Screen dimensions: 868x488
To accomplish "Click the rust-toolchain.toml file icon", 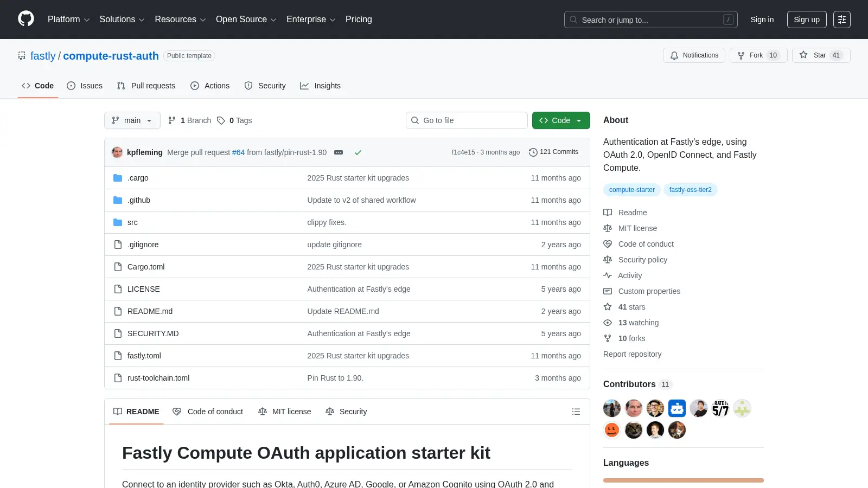I will 118,378.
